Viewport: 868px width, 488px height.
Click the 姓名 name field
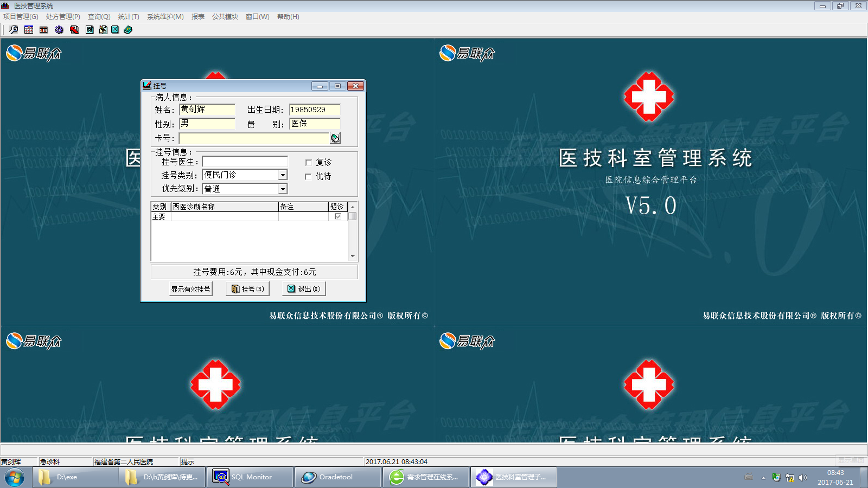pyautogui.click(x=207, y=110)
